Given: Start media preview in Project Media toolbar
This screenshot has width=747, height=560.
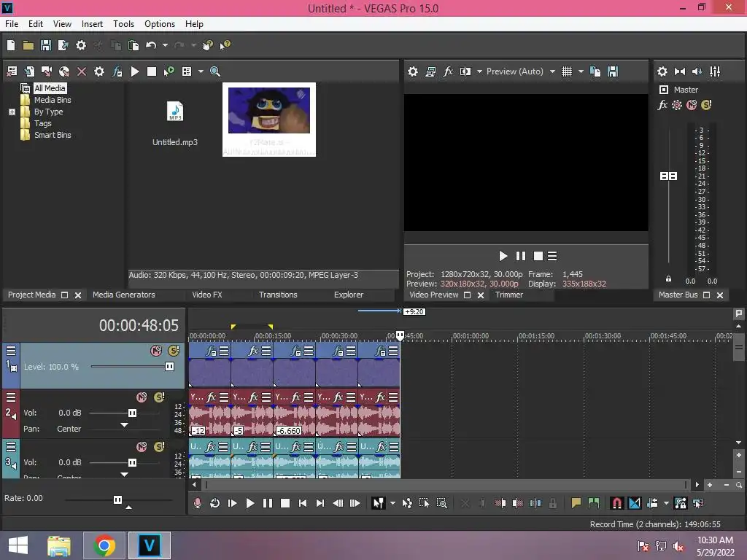Looking at the screenshot, I should [x=135, y=71].
